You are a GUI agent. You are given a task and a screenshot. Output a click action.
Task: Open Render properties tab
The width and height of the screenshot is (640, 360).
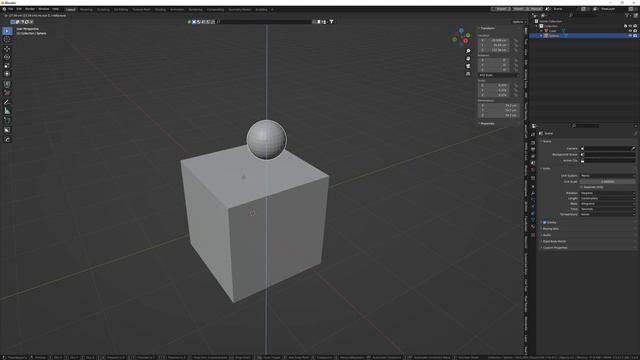point(533,143)
